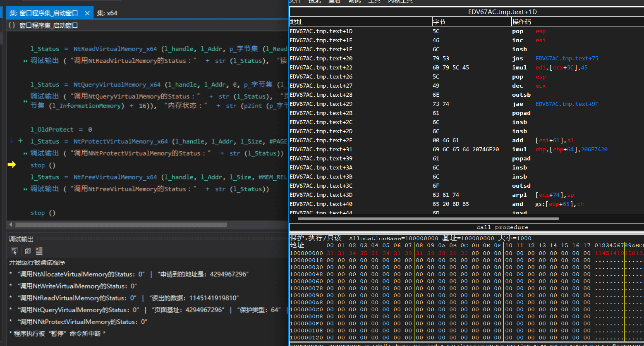644x346 pixels.
Task: Click the 地址 label in hex dump header
Action: [x=297, y=245]
